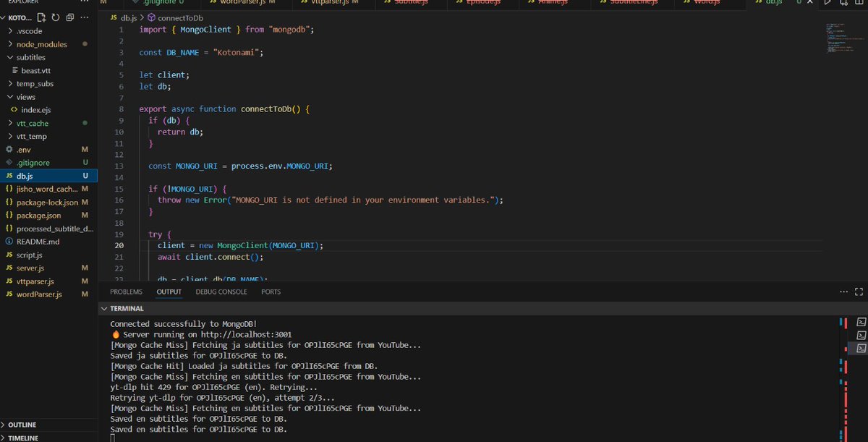Open package-lock.json in Explorer
Screen dimensions: 868x442
tap(47, 202)
